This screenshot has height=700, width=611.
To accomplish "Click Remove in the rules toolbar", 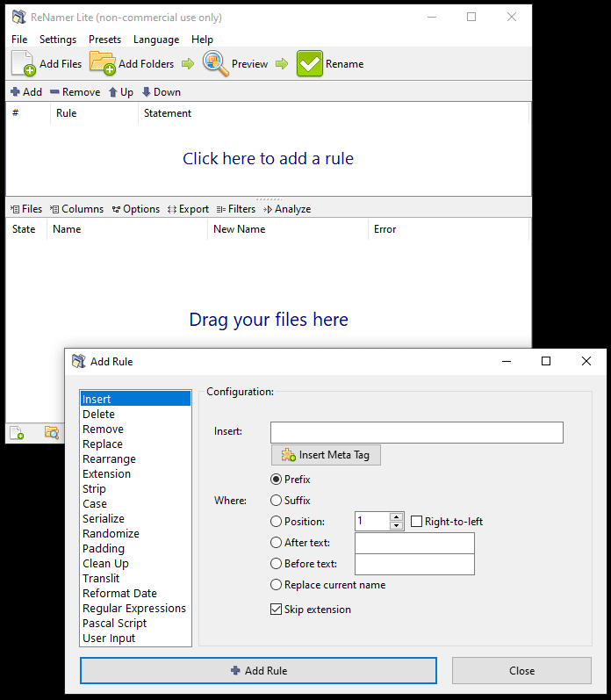I will (75, 92).
